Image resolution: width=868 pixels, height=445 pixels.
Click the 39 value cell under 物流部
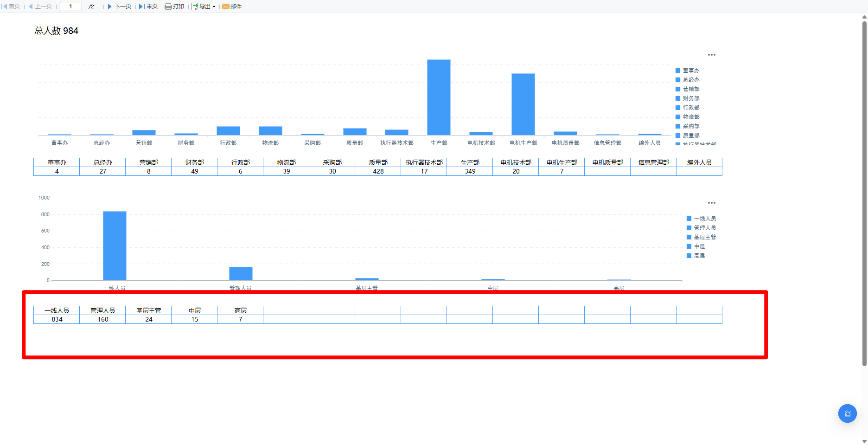[286, 171]
